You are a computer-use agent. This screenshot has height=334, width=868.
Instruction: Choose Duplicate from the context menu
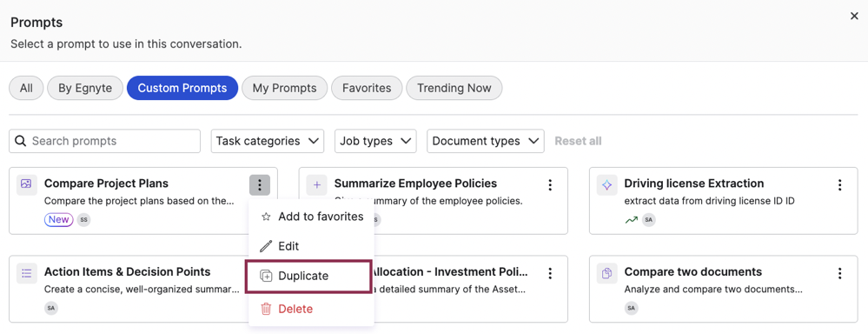[309, 276]
